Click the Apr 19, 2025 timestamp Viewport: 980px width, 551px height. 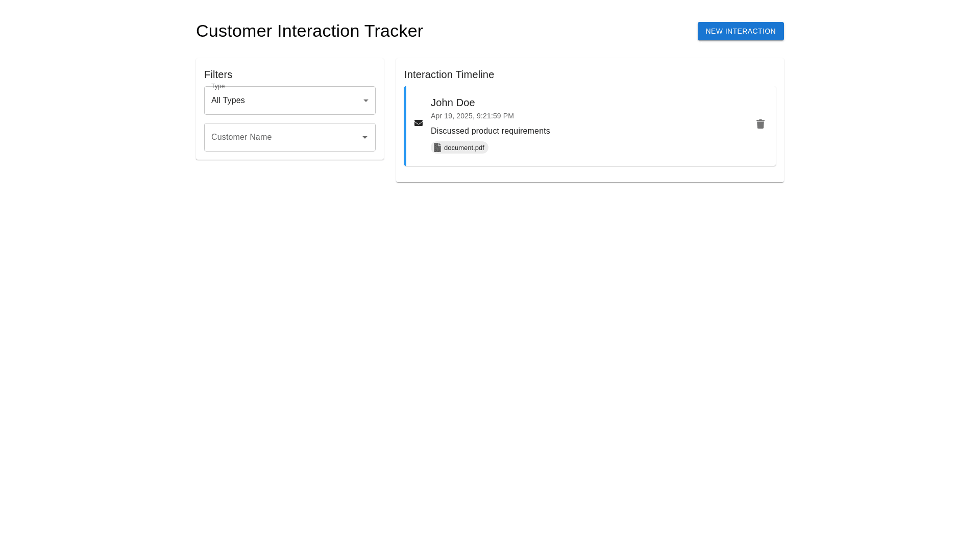pyautogui.click(x=472, y=116)
